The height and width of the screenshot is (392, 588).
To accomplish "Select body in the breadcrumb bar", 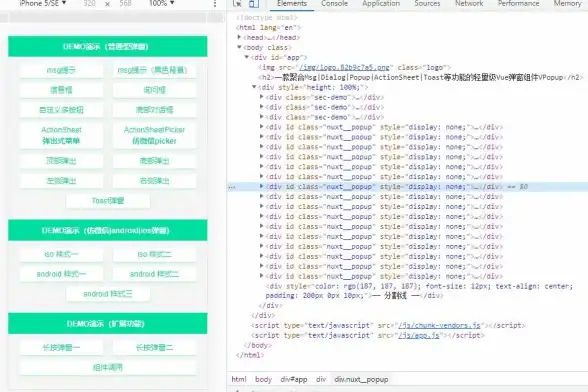I will point(263,379).
